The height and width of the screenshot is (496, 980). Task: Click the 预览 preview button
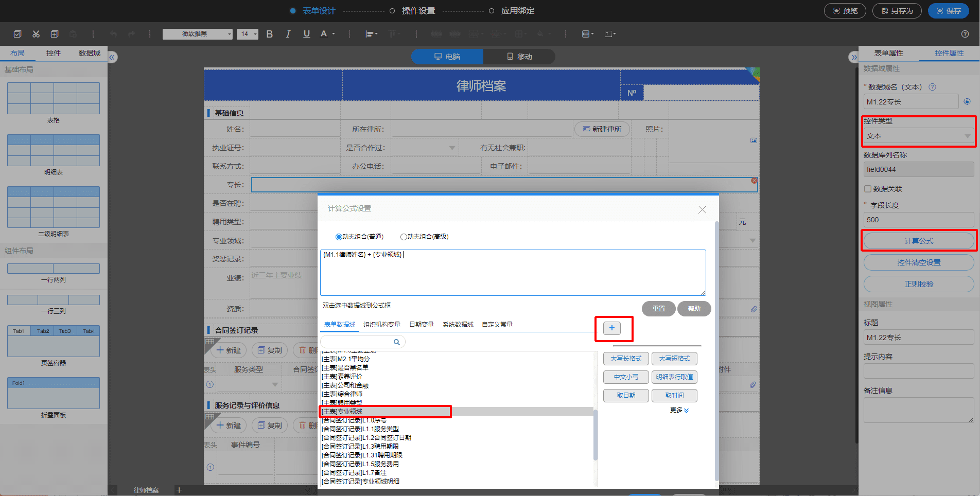[845, 11]
